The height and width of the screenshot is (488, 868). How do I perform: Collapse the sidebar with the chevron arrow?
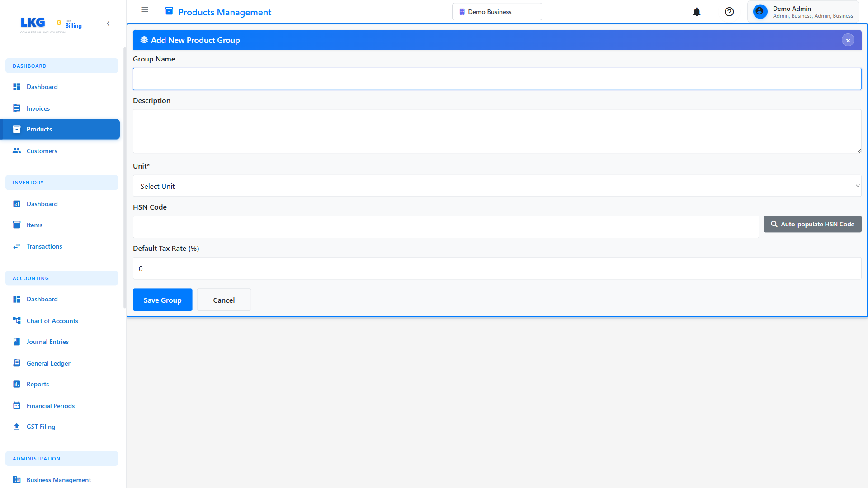coord(108,23)
